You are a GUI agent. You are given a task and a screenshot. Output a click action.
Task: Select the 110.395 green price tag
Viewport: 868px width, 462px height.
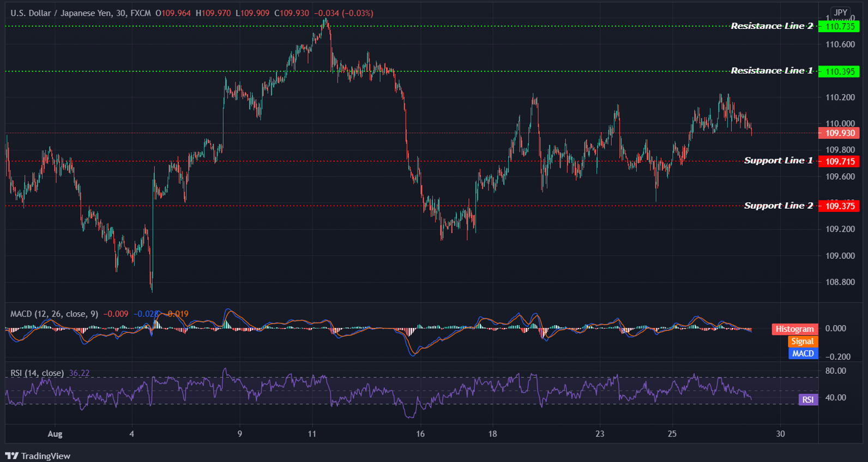click(839, 71)
